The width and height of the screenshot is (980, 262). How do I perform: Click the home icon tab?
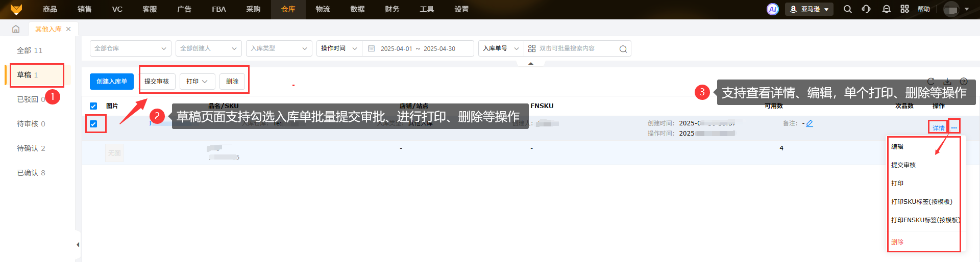pyautogui.click(x=16, y=29)
